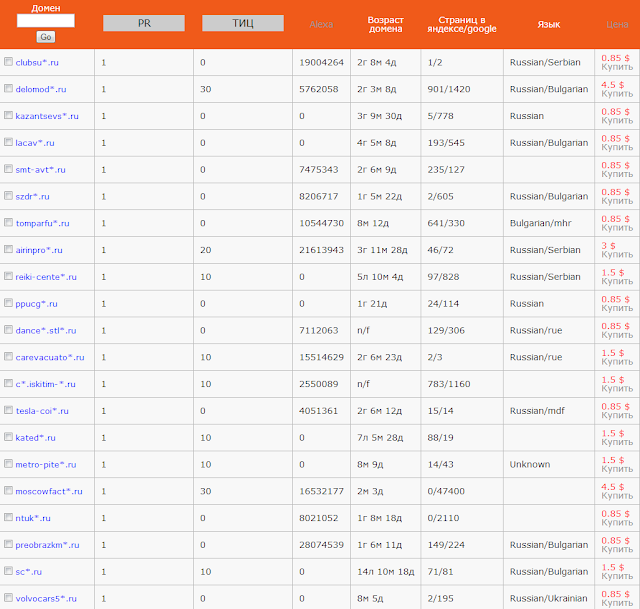Tick the checkbox for delomod*.ru
Screen dimensions: 640x609
8,89
